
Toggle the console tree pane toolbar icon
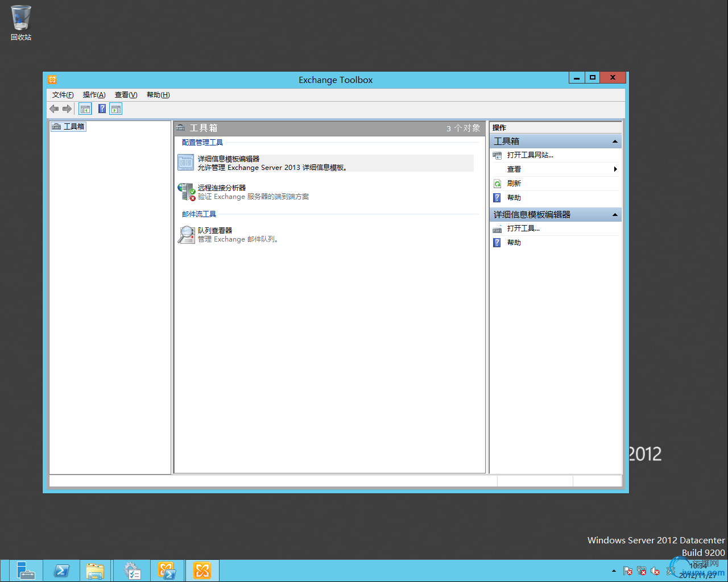85,109
